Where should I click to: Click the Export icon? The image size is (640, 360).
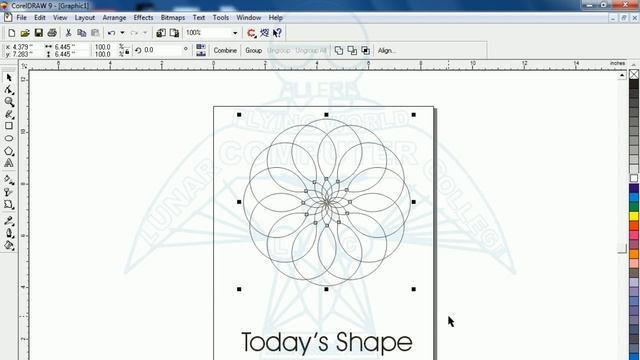[174, 33]
